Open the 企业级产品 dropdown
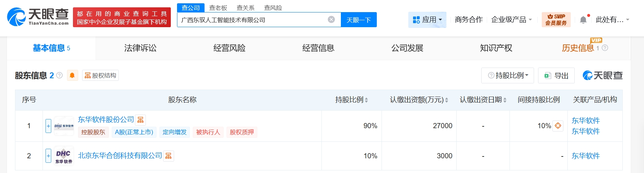Screen dimensions: 644x173 (511, 20)
